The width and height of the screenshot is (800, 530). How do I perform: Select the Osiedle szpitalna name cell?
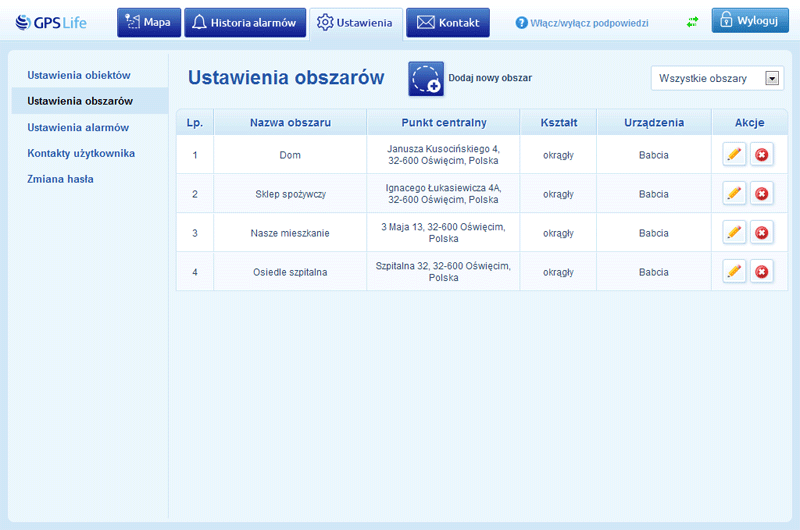coord(290,272)
